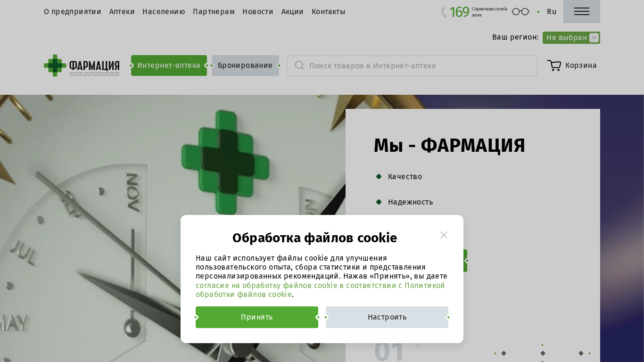The width and height of the screenshot is (644, 362).
Task: Click the glasses accessibility icon
Action: [520, 12]
